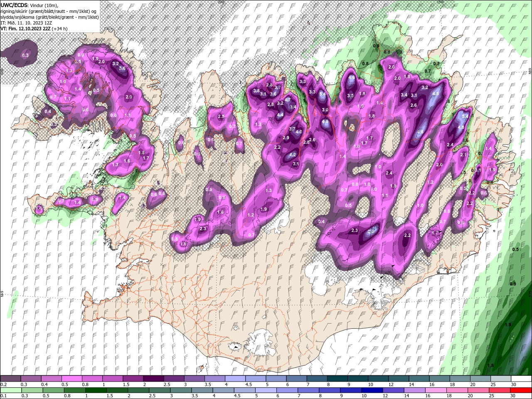The width and height of the screenshot is (532, 399).
Task: Pick snow legend swatch between 2 and 2.5
Action: pos(153,379)
